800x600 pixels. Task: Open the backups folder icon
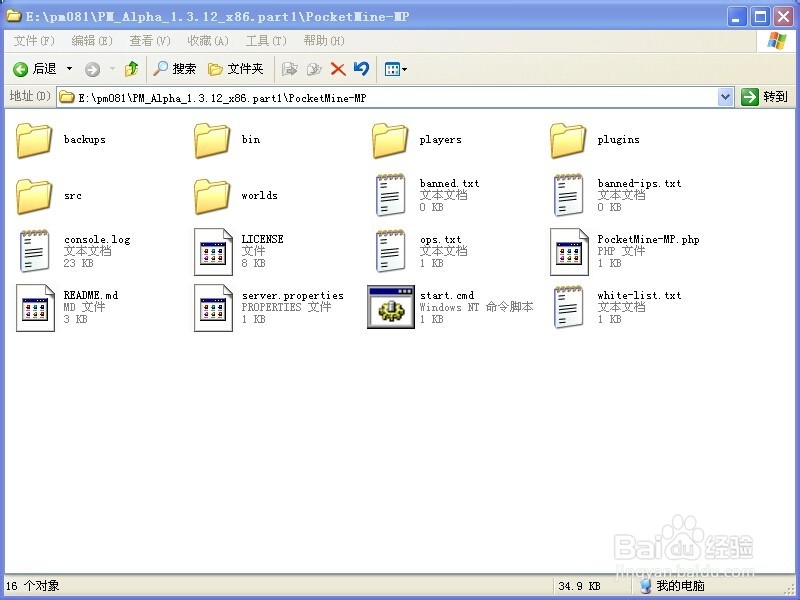click(x=34, y=140)
